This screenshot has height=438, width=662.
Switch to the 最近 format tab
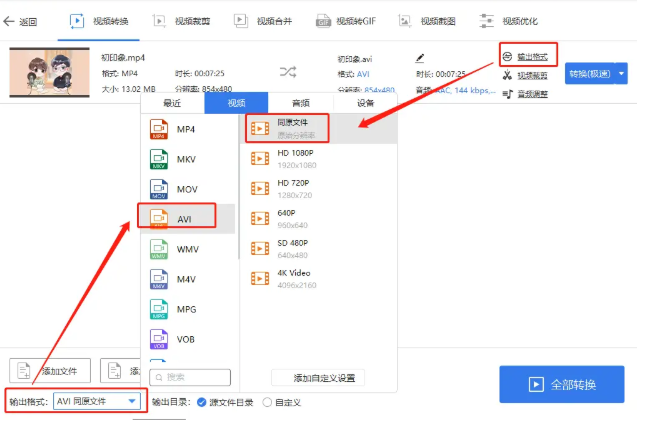point(172,103)
